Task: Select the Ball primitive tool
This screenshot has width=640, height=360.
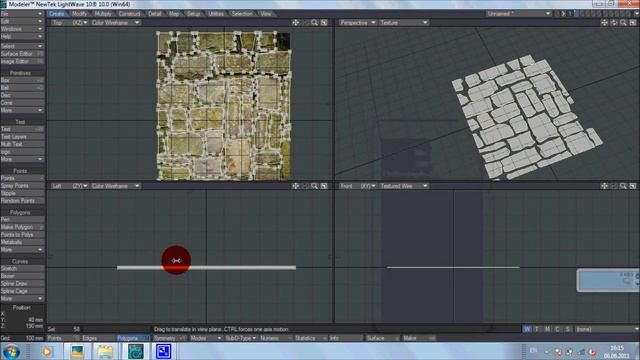Action: [22, 88]
